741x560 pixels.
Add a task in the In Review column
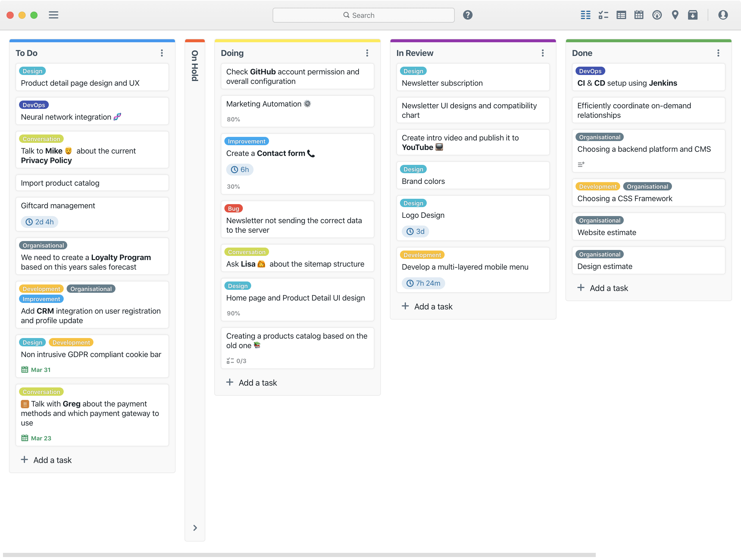427,306
